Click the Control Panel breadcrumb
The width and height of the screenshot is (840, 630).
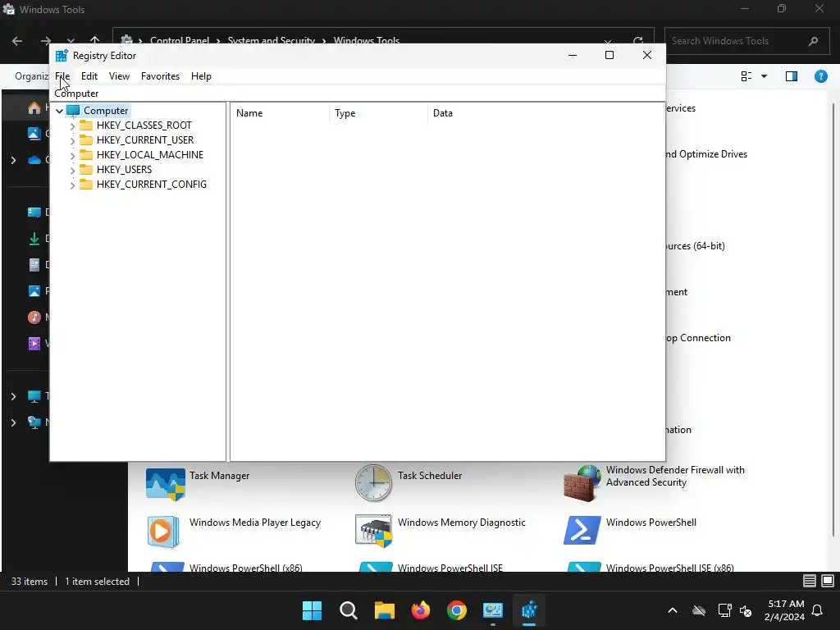click(180, 41)
